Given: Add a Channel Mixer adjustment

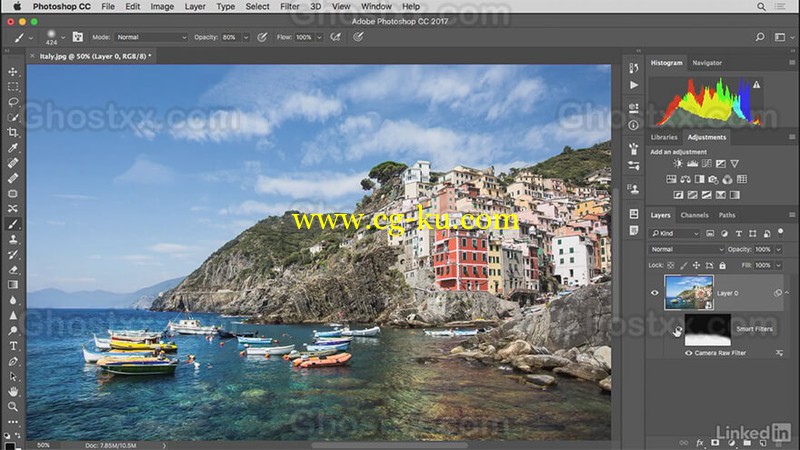Looking at the screenshot, I should (x=728, y=179).
